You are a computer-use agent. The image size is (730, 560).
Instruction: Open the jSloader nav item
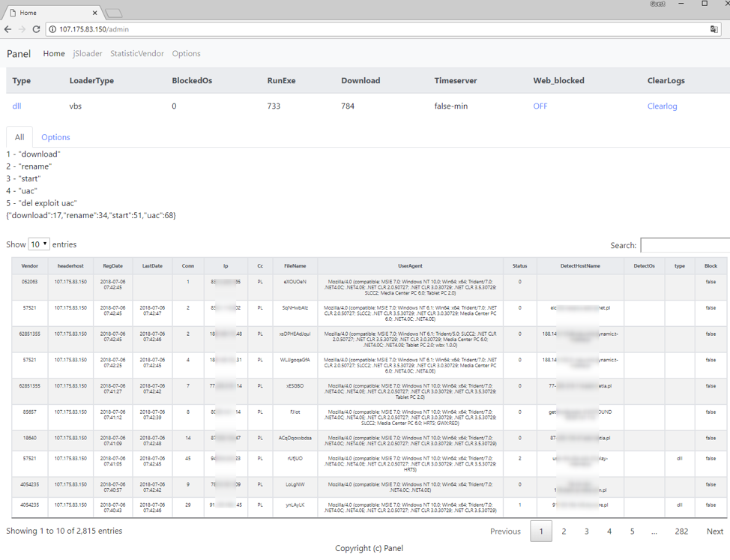click(88, 53)
